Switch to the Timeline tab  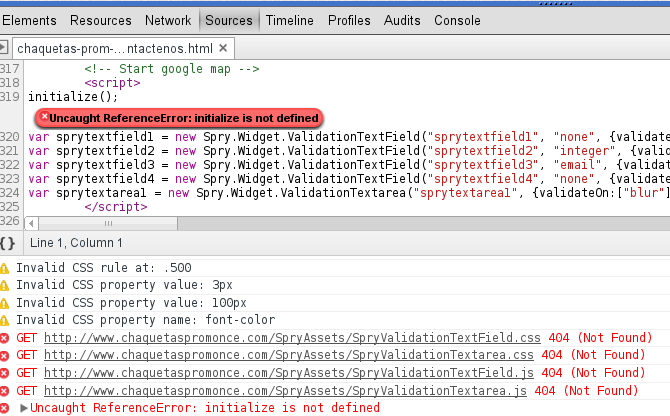click(x=290, y=21)
